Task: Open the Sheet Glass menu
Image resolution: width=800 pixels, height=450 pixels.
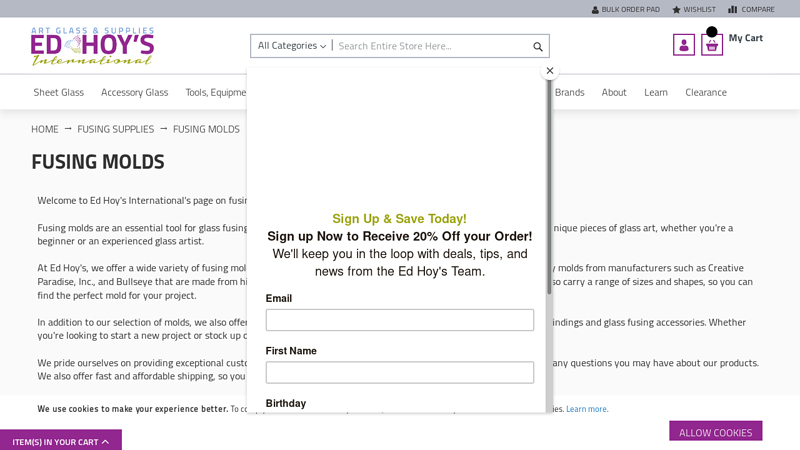Action: 58,92
